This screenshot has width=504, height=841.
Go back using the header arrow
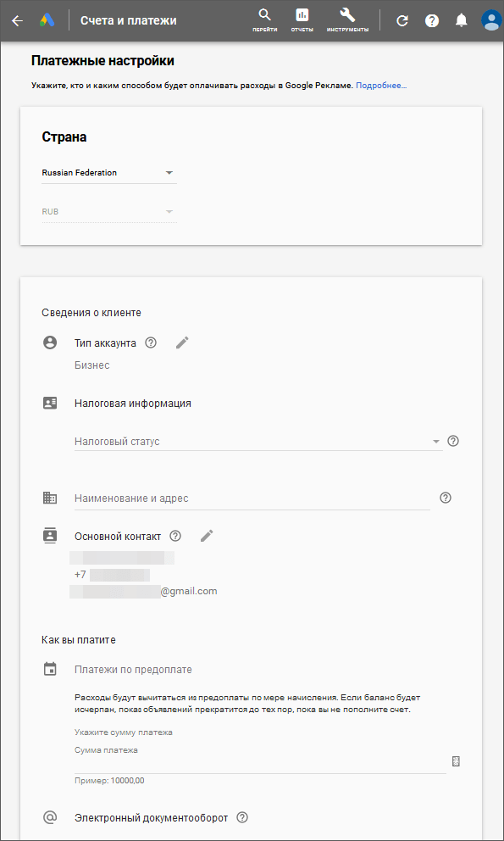pos(18,21)
